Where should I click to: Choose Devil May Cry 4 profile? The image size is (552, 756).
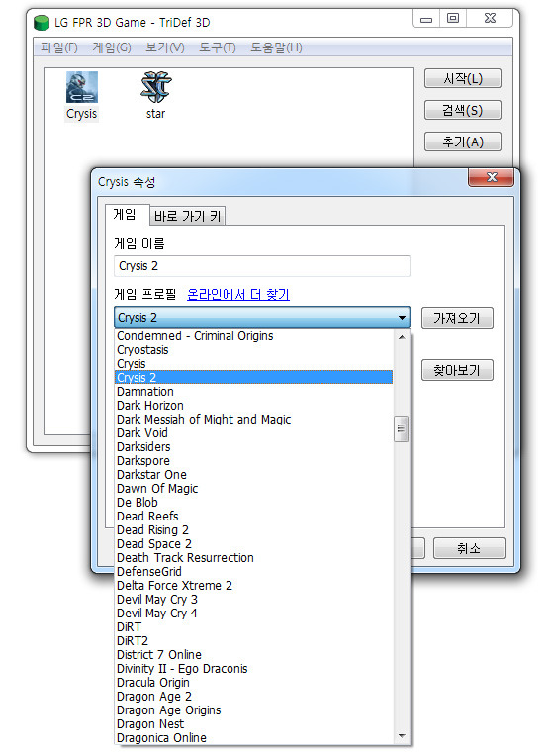[156, 614]
